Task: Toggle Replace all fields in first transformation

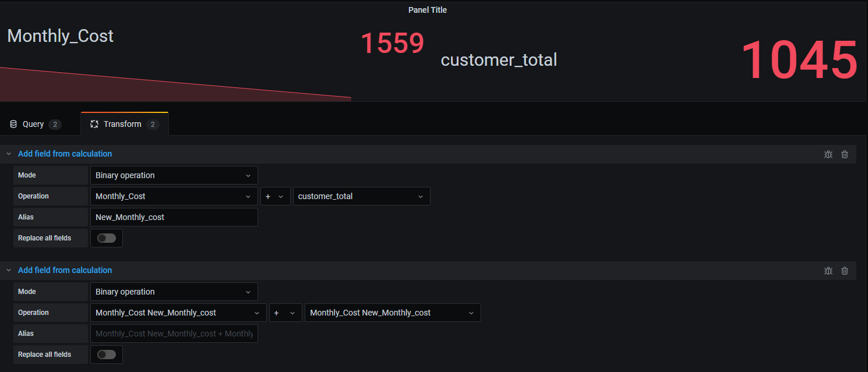Action: (x=107, y=238)
